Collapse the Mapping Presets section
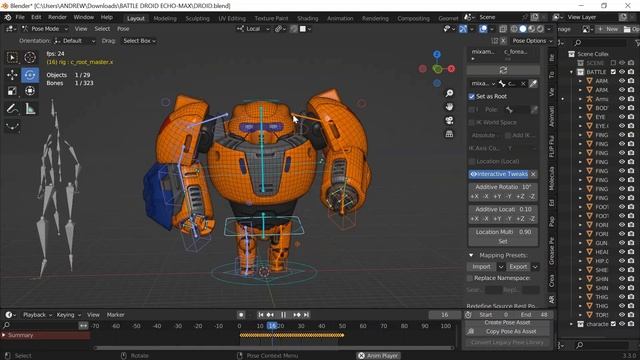The width and height of the screenshot is (640, 360). pos(471,256)
